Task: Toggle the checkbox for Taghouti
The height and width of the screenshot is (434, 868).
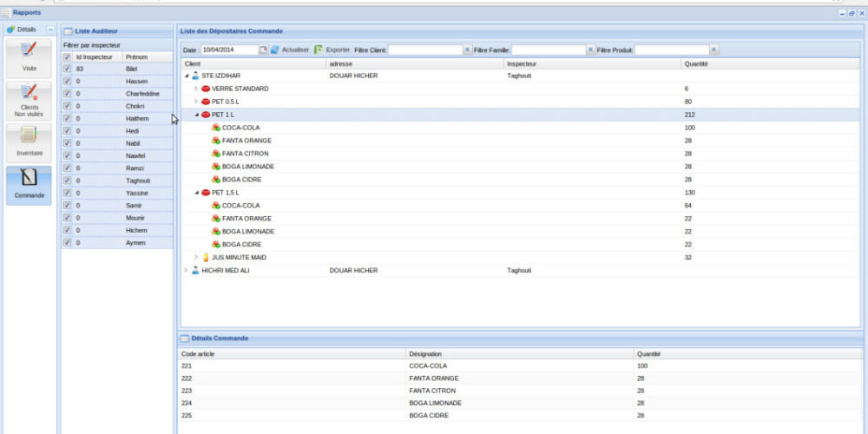Action: coord(67,181)
